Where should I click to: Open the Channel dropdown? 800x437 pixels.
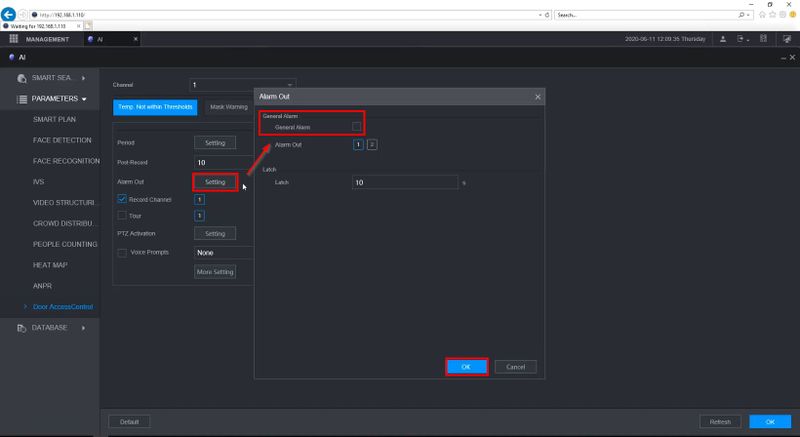pos(242,85)
